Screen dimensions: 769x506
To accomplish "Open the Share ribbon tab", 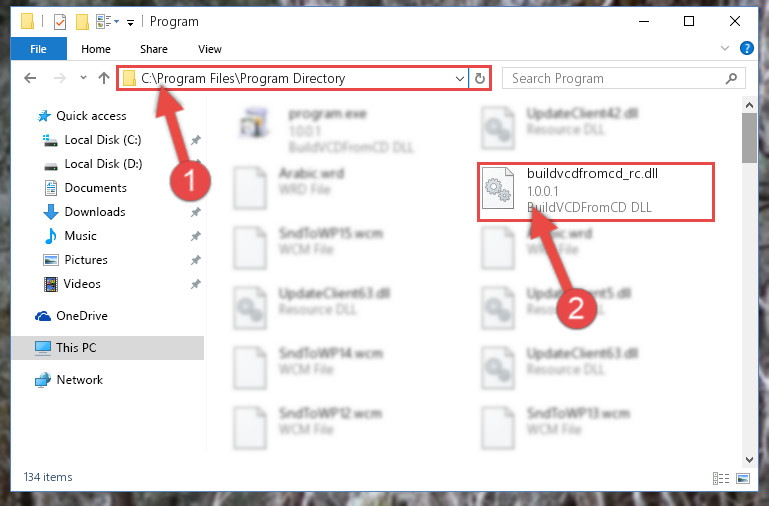I will coord(154,49).
